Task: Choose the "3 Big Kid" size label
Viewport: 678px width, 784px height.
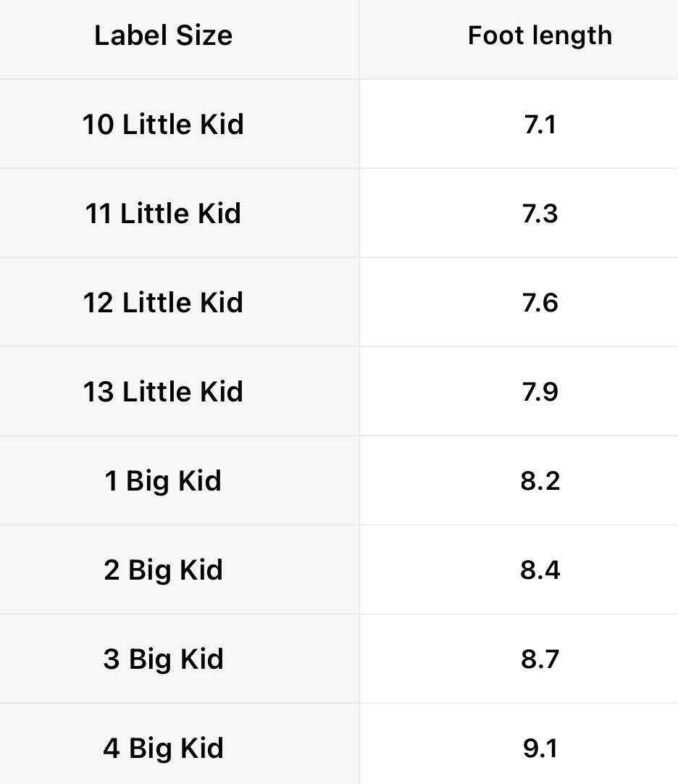Action: tap(163, 659)
